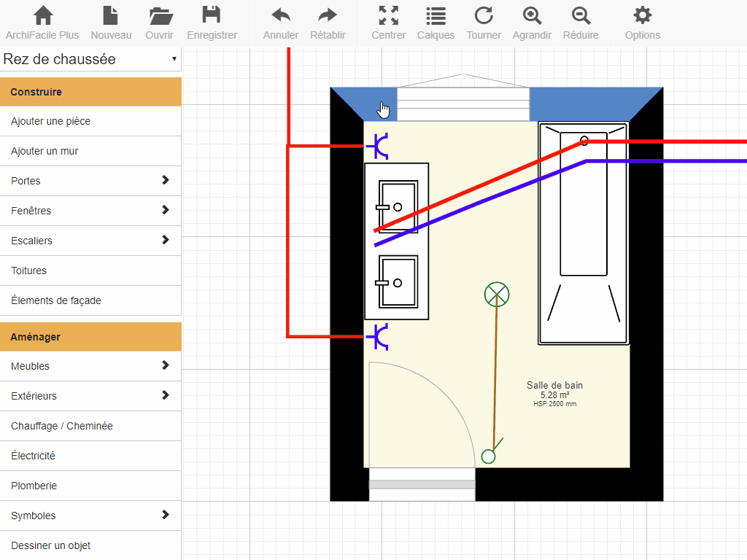Undo last action with Annuler
747x560 pixels.
pos(281,23)
